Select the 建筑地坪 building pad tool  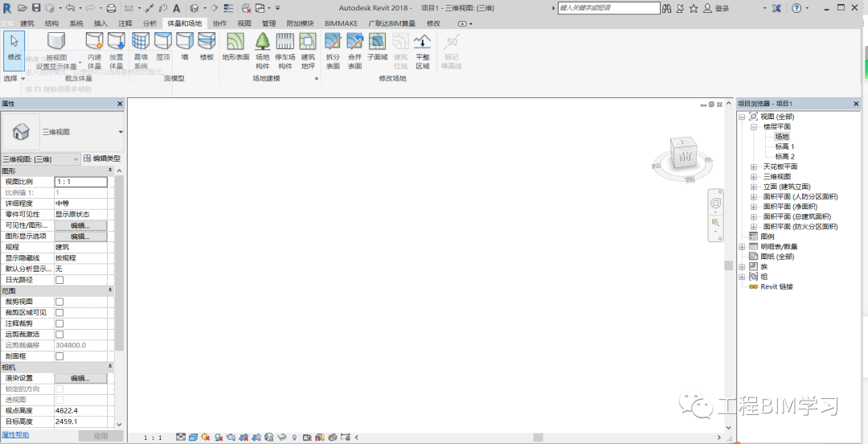coord(308,51)
